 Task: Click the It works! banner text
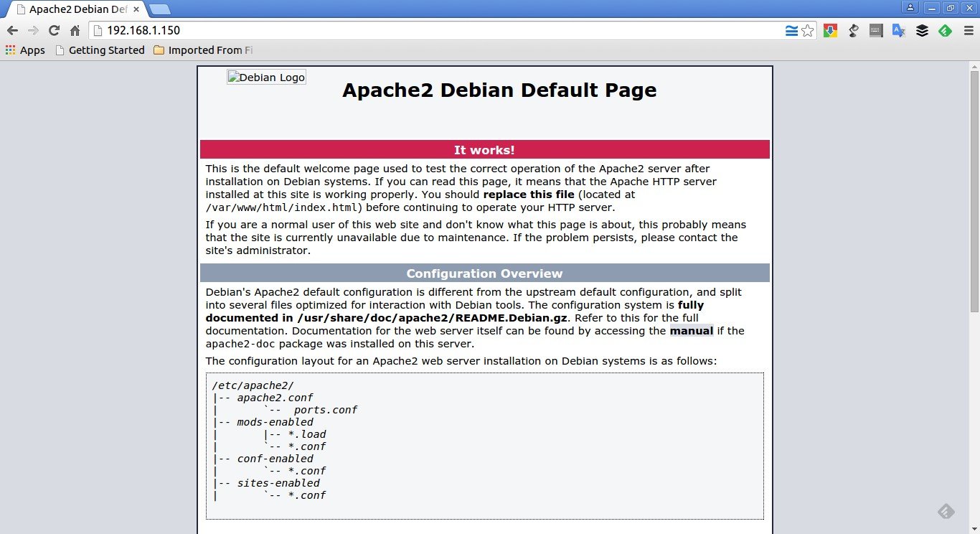484,150
